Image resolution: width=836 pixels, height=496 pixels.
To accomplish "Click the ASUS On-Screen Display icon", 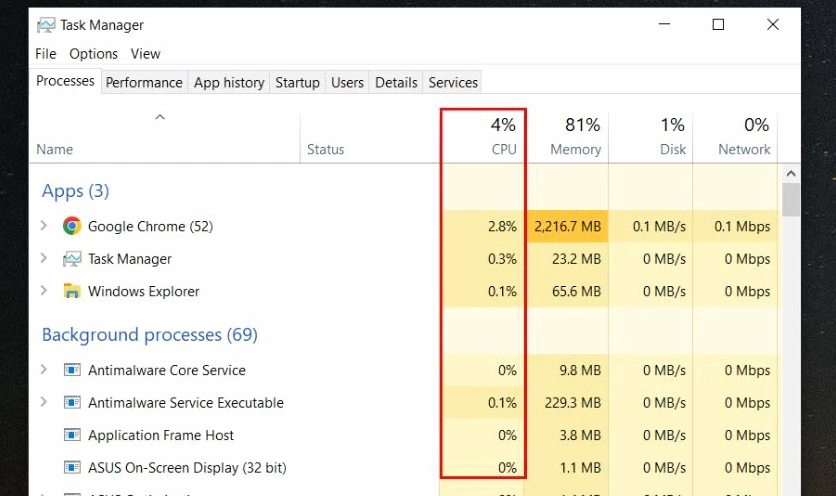I will point(71,467).
